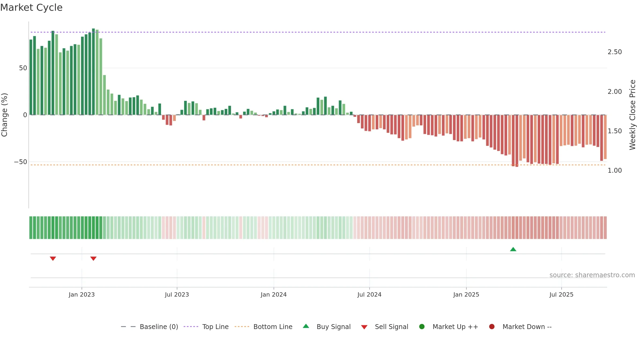Click the Jan 2024 axis label

point(274,295)
